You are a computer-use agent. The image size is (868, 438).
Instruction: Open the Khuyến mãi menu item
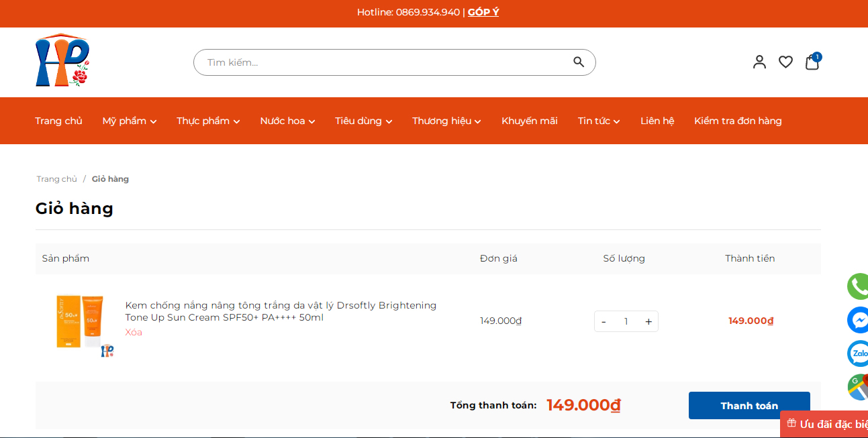(530, 121)
